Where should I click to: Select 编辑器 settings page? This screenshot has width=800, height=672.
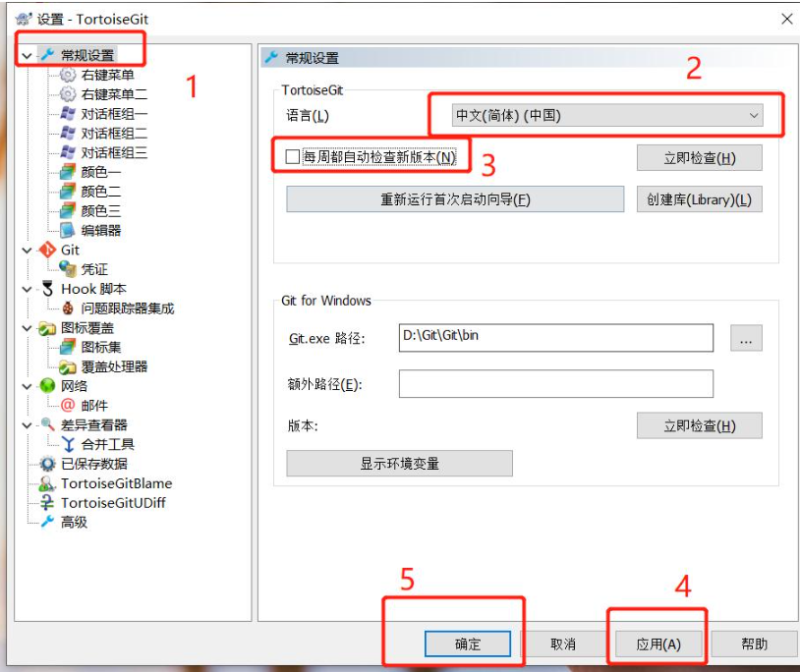click(x=101, y=231)
